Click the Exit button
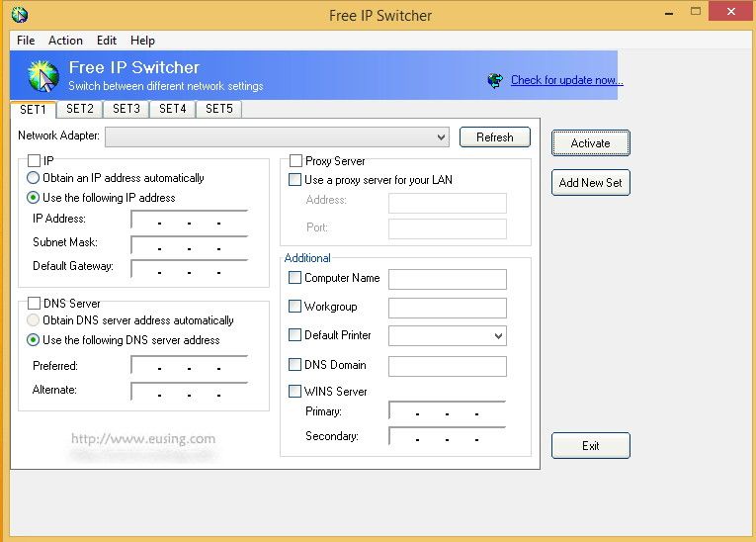 click(x=590, y=445)
